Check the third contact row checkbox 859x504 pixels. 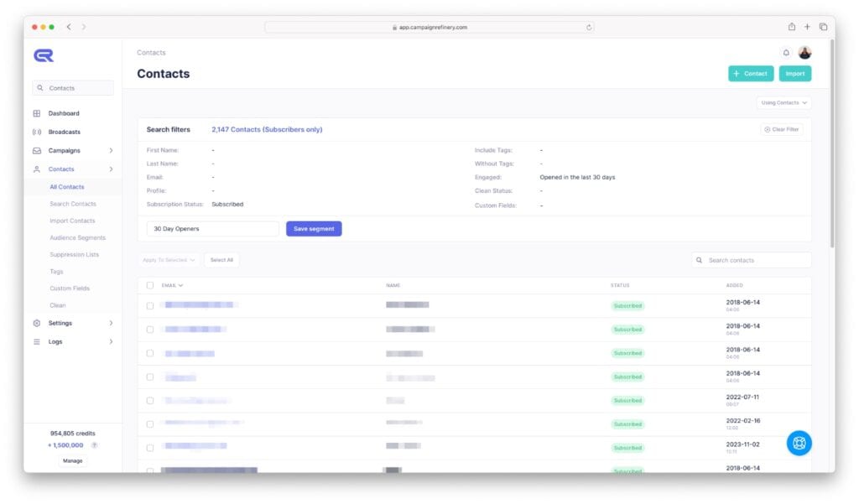click(x=150, y=353)
